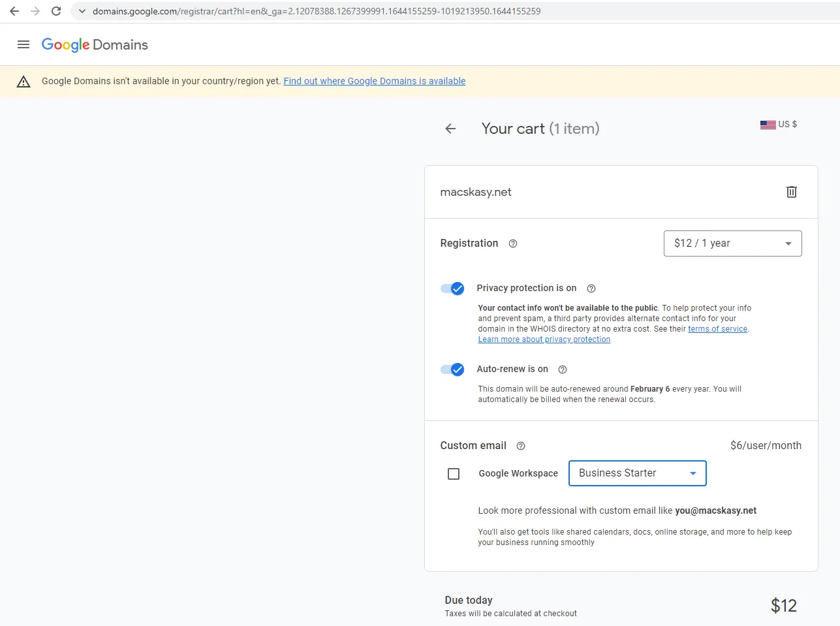Delete macskasy.net with the trash icon

[792, 192]
